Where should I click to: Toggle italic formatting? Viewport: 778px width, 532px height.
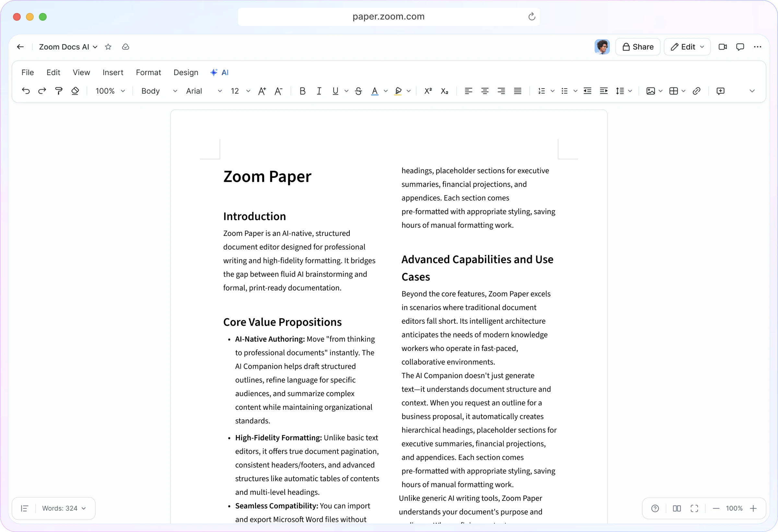pyautogui.click(x=319, y=91)
